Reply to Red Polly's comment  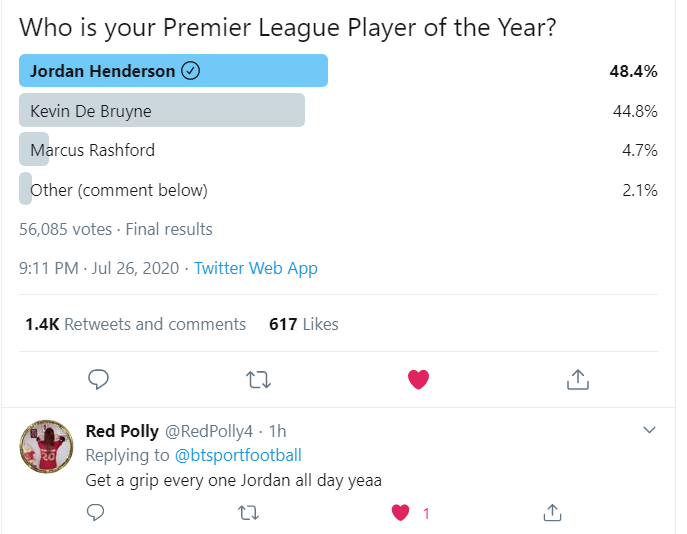pos(95,512)
